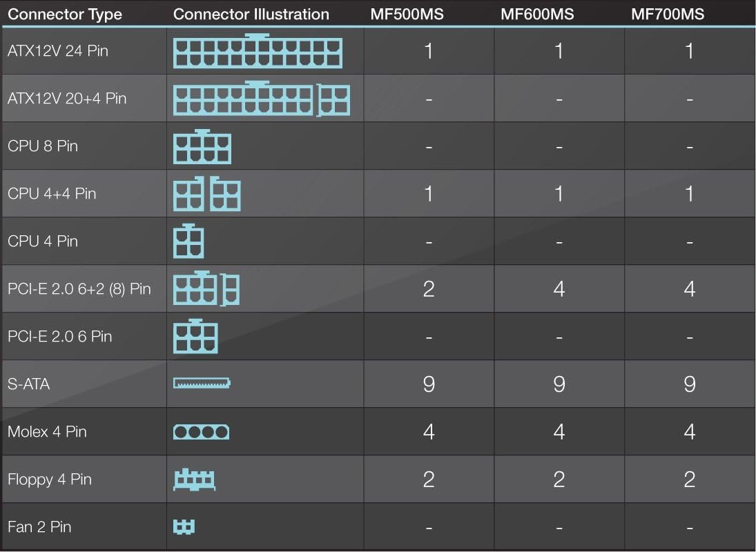Screen dimensions: 756x552
Task: Select the CPU 8 Pin connector illustration
Action: click(x=202, y=147)
